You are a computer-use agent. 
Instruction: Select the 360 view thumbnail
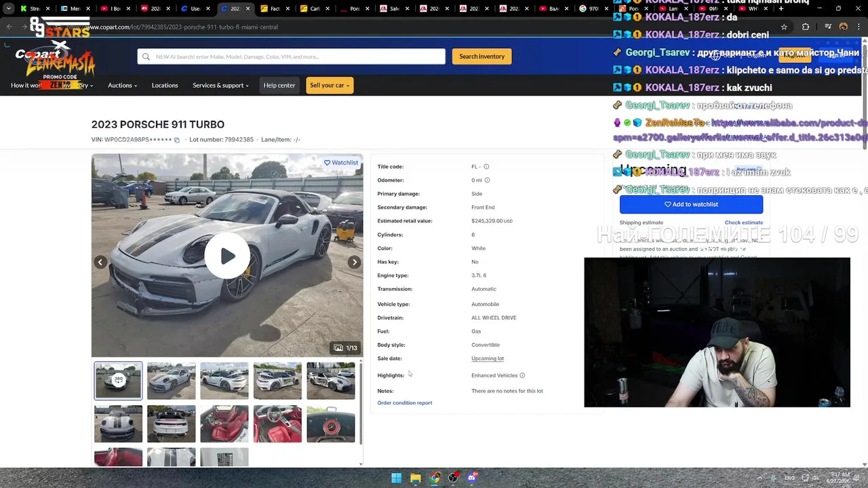click(x=118, y=380)
